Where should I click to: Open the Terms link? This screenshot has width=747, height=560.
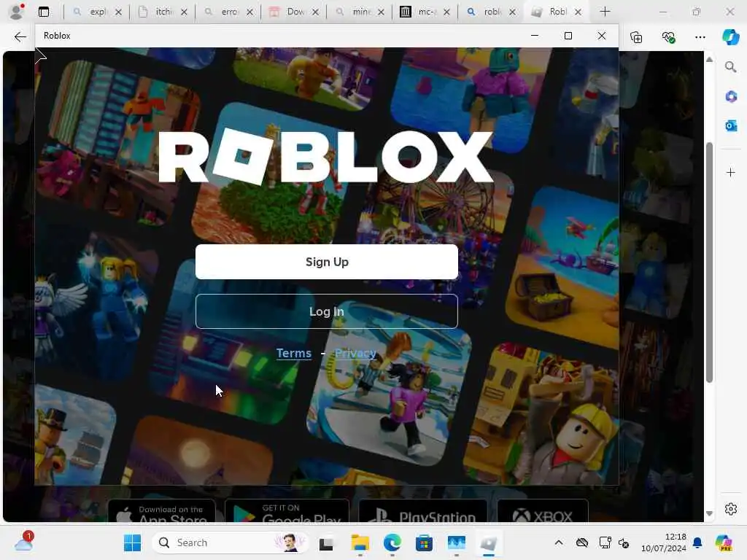(294, 353)
